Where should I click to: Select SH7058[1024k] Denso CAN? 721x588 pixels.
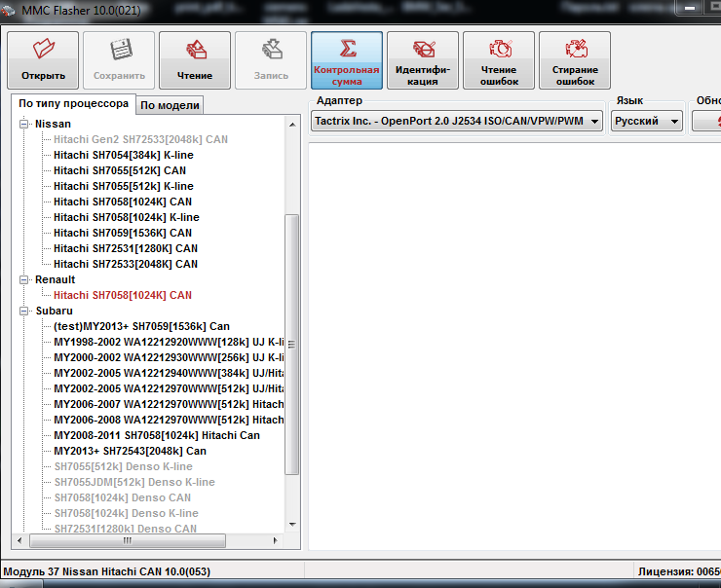pyautogui.click(x=123, y=498)
